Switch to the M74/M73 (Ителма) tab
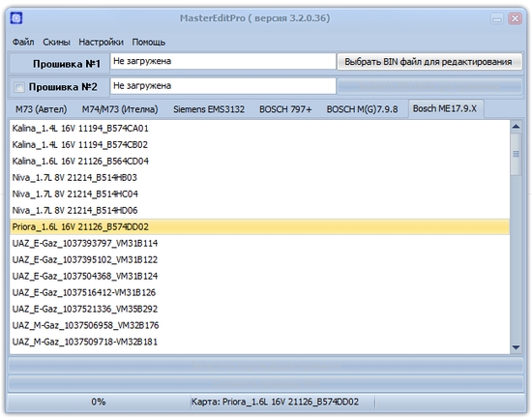 point(120,109)
